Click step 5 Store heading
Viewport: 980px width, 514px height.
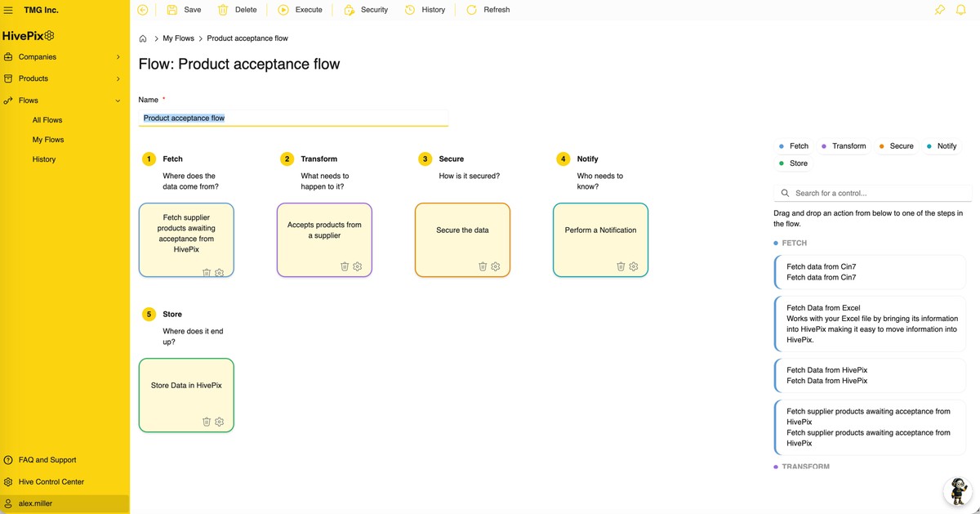(171, 315)
